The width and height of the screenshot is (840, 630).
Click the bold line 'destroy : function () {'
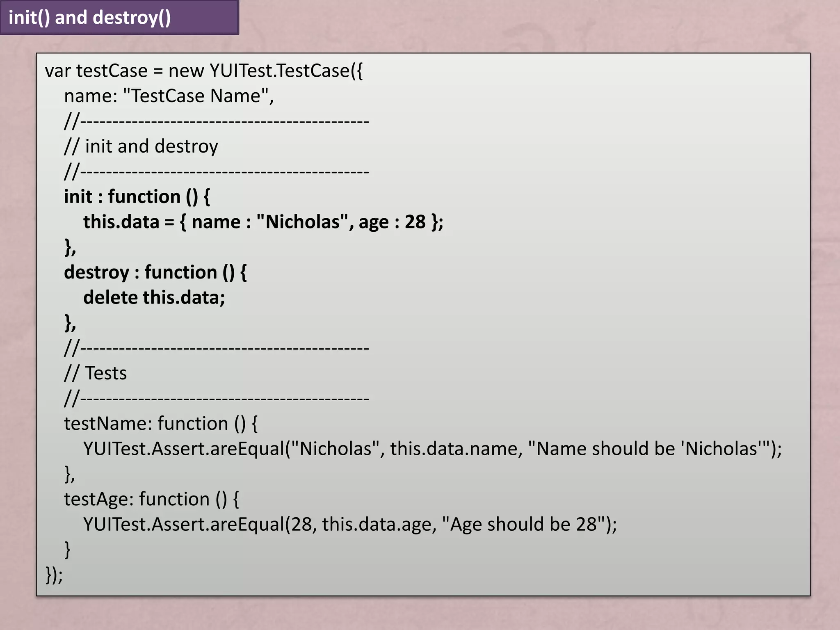155,272
